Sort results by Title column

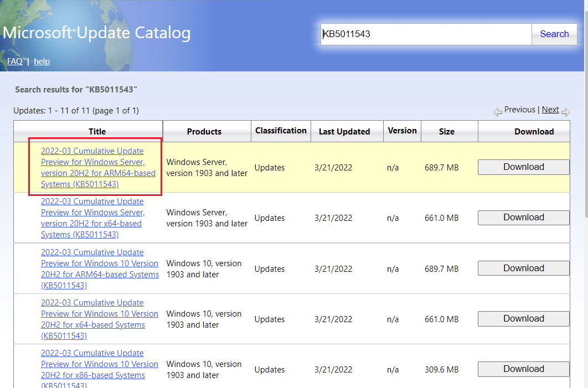tap(97, 132)
